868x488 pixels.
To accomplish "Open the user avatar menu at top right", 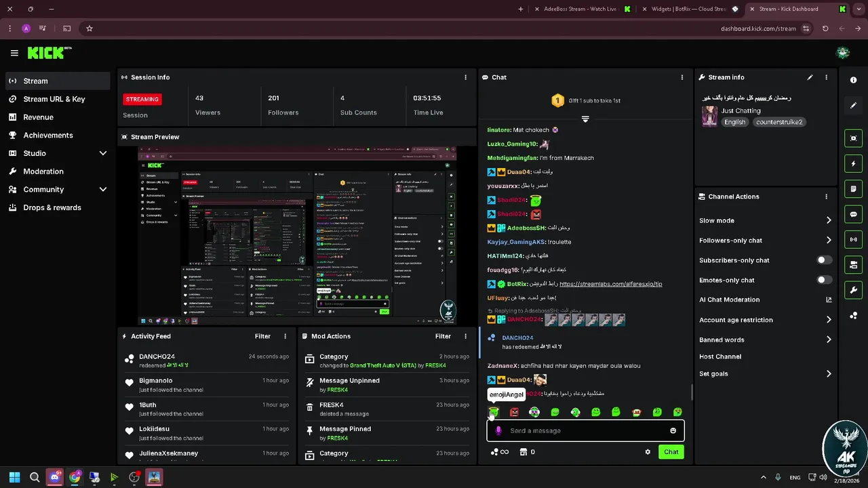I will (842, 53).
